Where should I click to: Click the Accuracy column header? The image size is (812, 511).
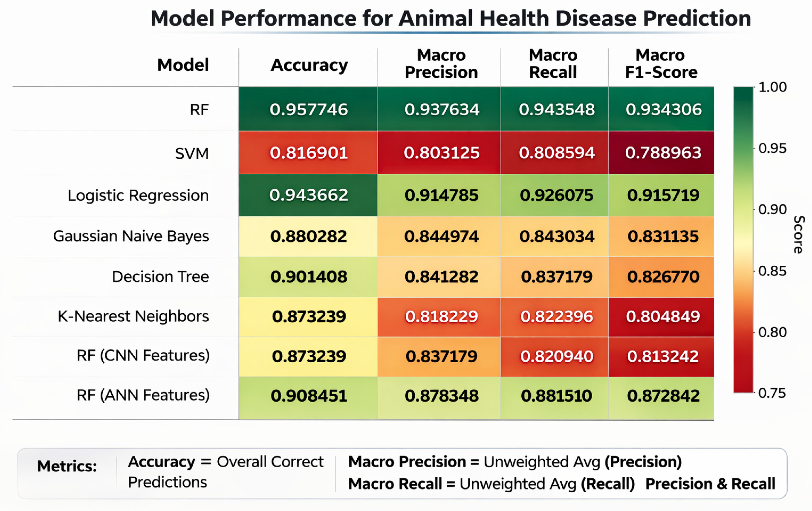click(309, 65)
